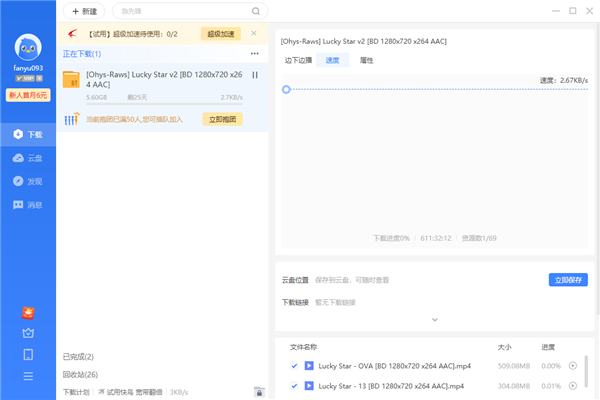Click the fanyu093 avatar icon
The width and height of the screenshot is (600, 400).
click(x=28, y=47)
